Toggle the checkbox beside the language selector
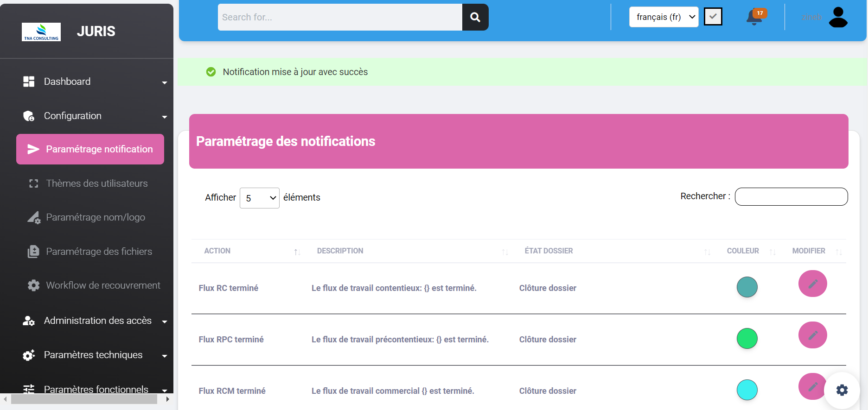The width and height of the screenshot is (868, 410). 713,17
